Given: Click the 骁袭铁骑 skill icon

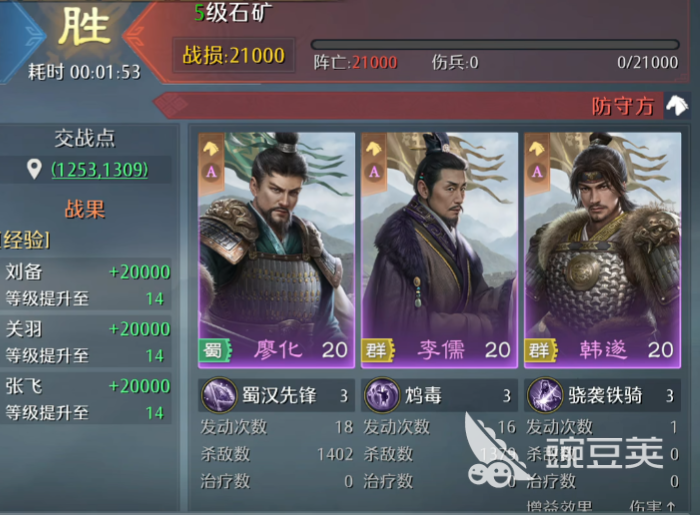Looking at the screenshot, I should coord(545,395).
